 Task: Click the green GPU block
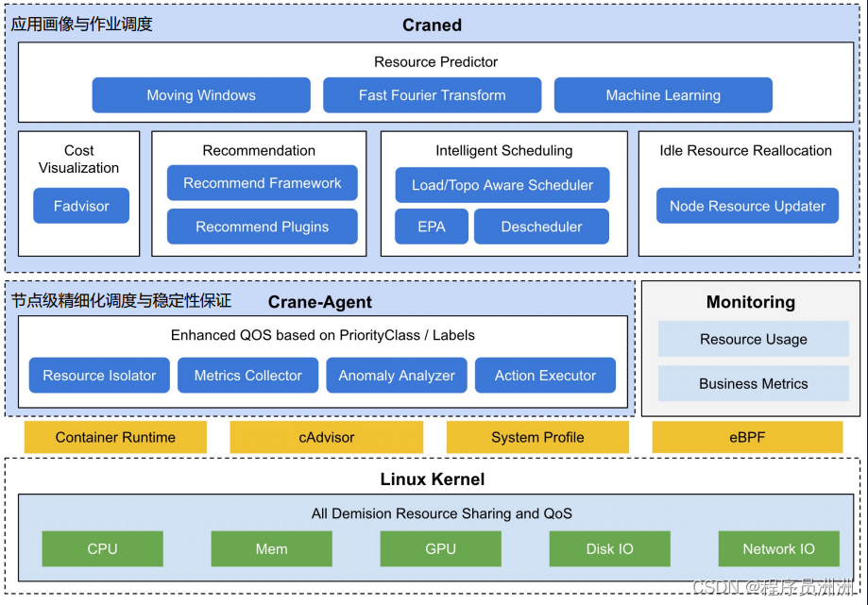click(441, 548)
